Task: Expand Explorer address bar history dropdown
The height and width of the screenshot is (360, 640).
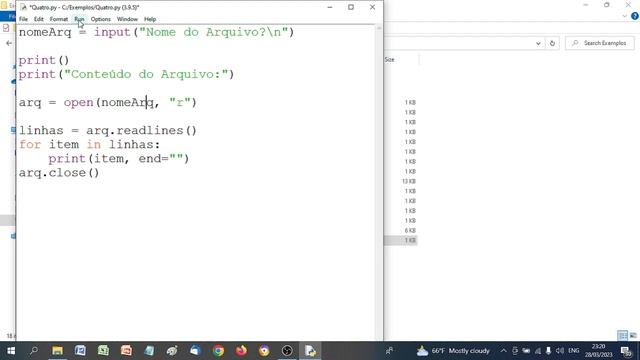Action: pyautogui.click(x=538, y=43)
